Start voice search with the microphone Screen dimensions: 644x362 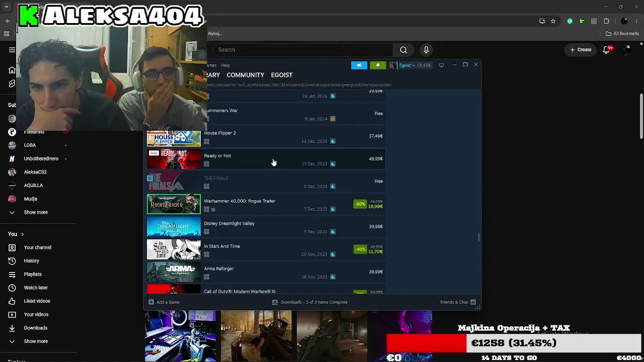[x=426, y=50]
